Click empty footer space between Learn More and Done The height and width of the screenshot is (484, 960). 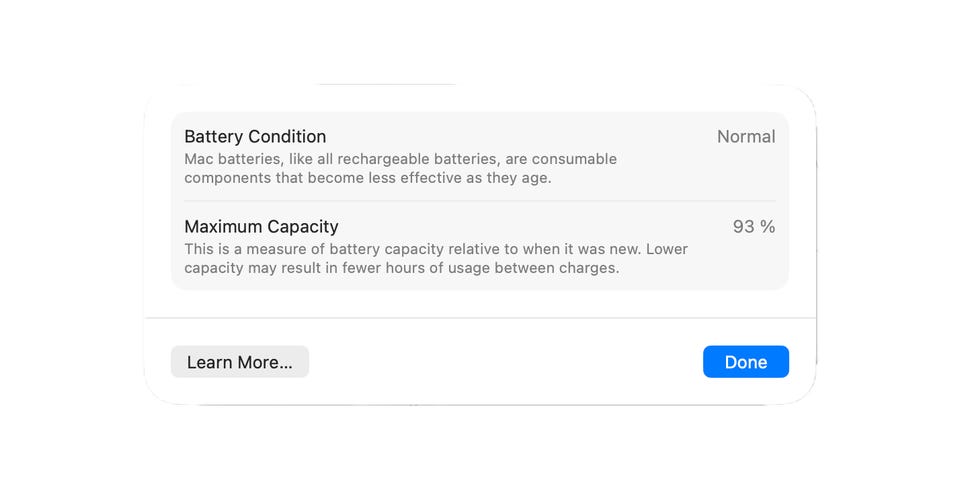(x=505, y=362)
